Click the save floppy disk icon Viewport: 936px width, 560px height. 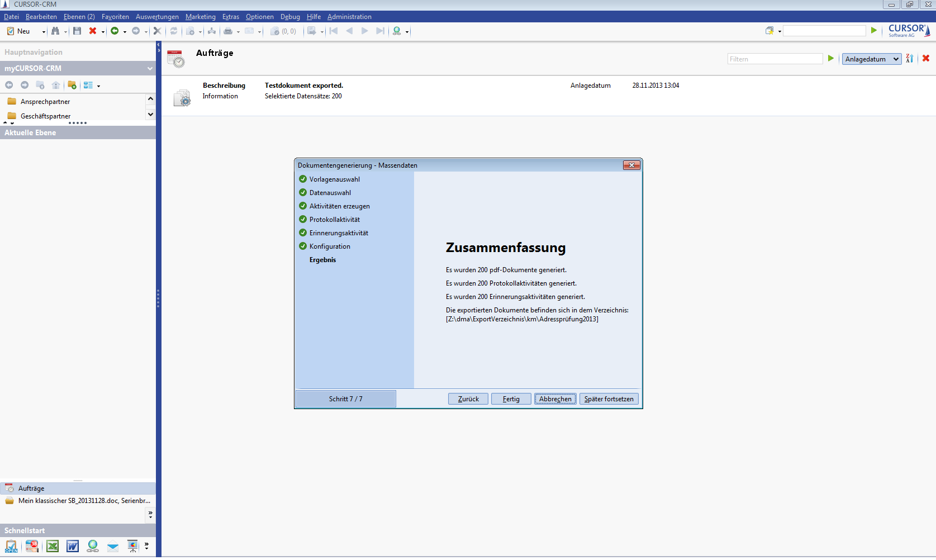(77, 31)
